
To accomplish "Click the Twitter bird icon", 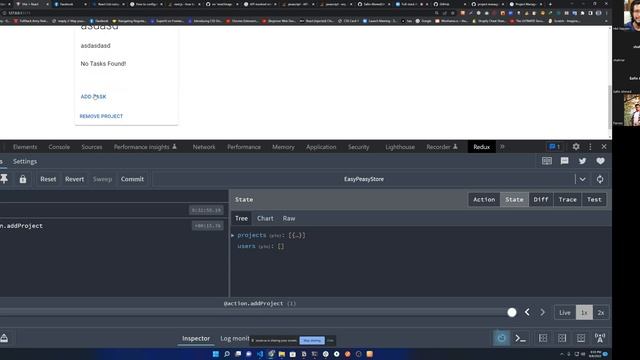I will [582, 161].
